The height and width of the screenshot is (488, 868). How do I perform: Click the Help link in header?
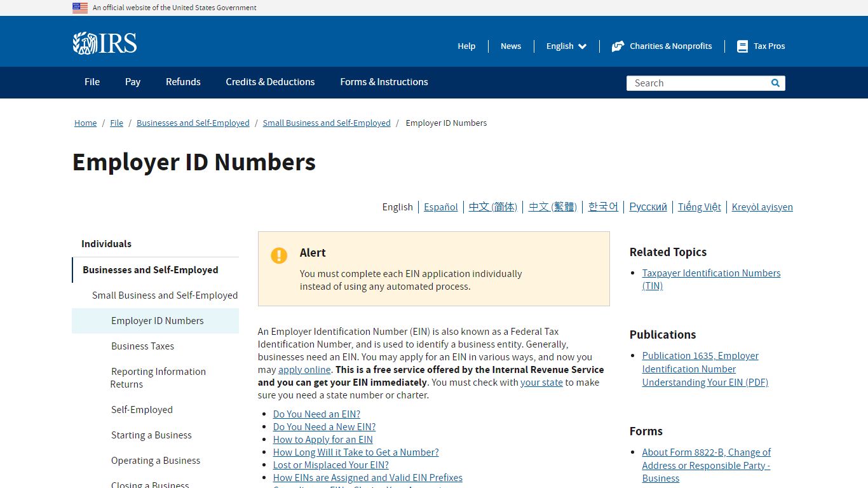click(466, 46)
